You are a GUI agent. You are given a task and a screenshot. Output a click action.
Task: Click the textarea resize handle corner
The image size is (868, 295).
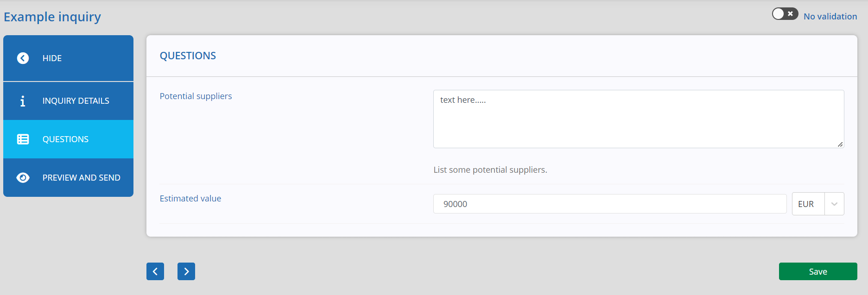tap(840, 144)
